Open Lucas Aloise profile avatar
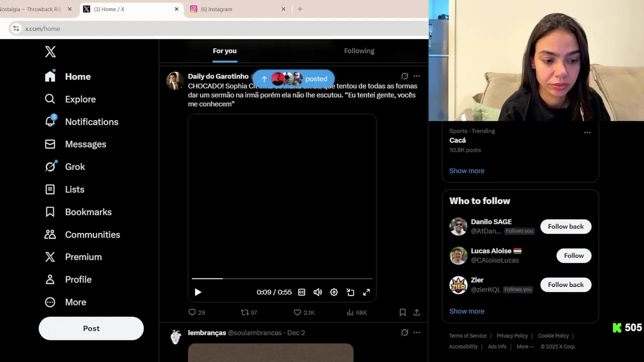Image resolution: width=644 pixels, height=362 pixels. 458,256
